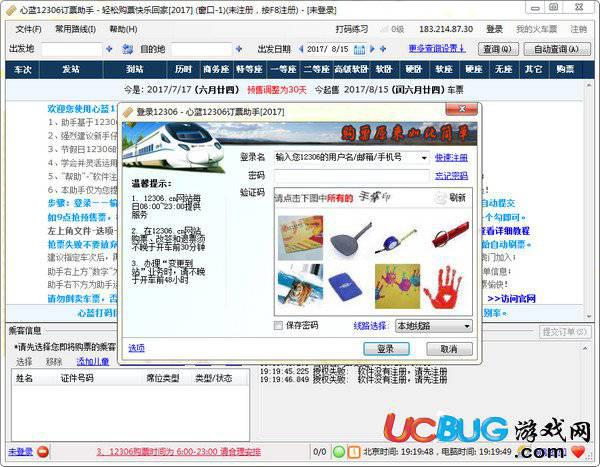The height and width of the screenshot is (467, 600).
Task: Click the 登录 button in the dialog
Action: click(386, 349)
